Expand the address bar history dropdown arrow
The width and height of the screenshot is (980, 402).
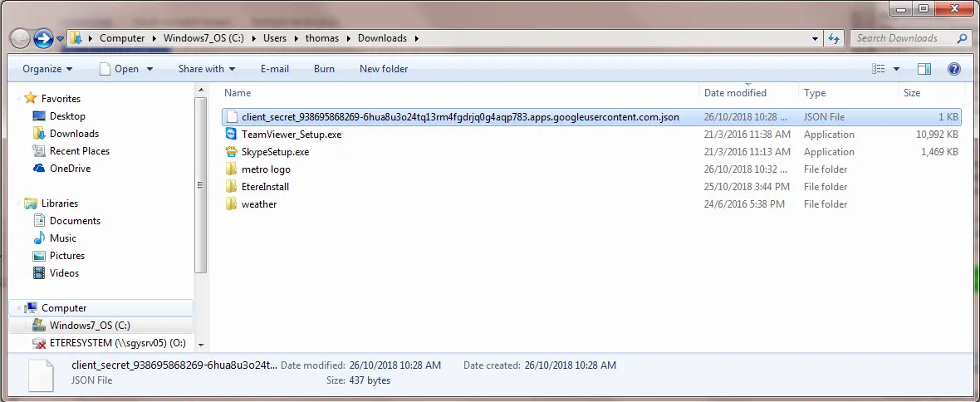tap(815, 38)
